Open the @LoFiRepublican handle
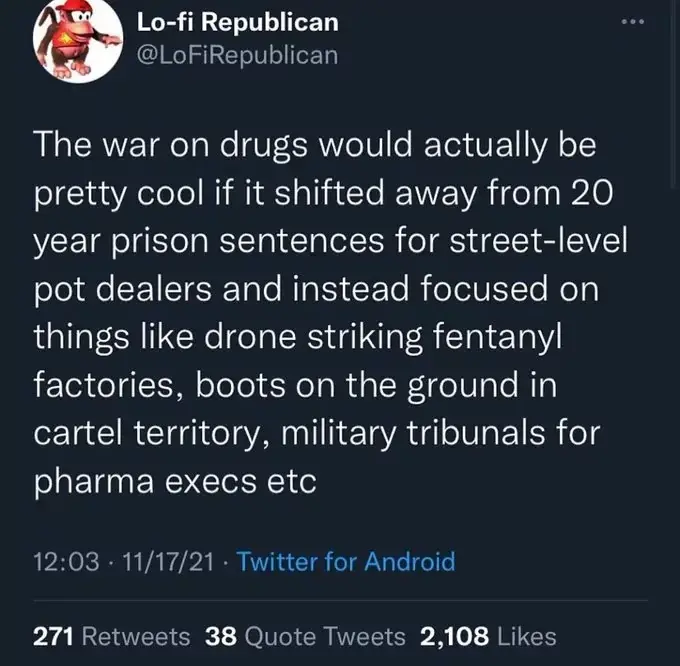Screen dimensions: 680x666 (x=238, y=55)
